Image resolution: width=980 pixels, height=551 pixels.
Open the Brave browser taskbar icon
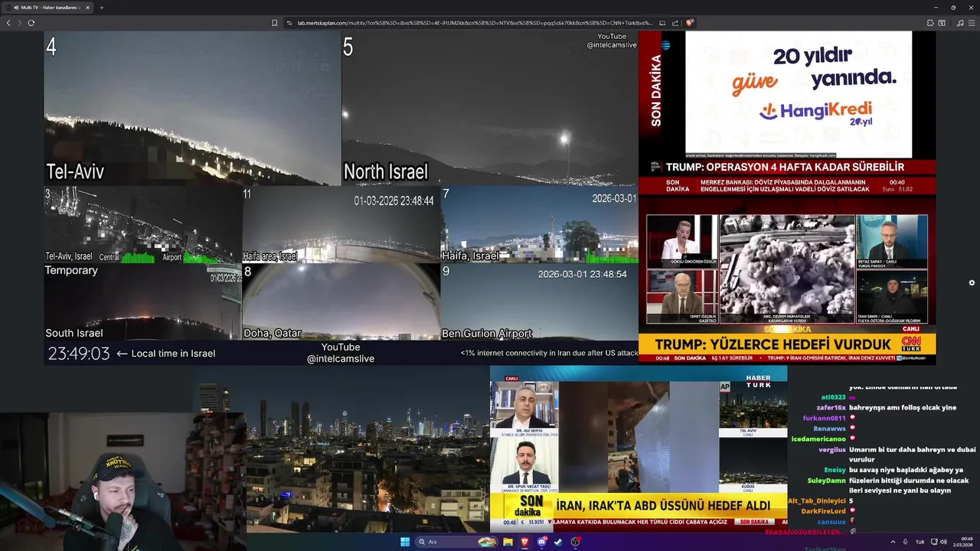524,542
